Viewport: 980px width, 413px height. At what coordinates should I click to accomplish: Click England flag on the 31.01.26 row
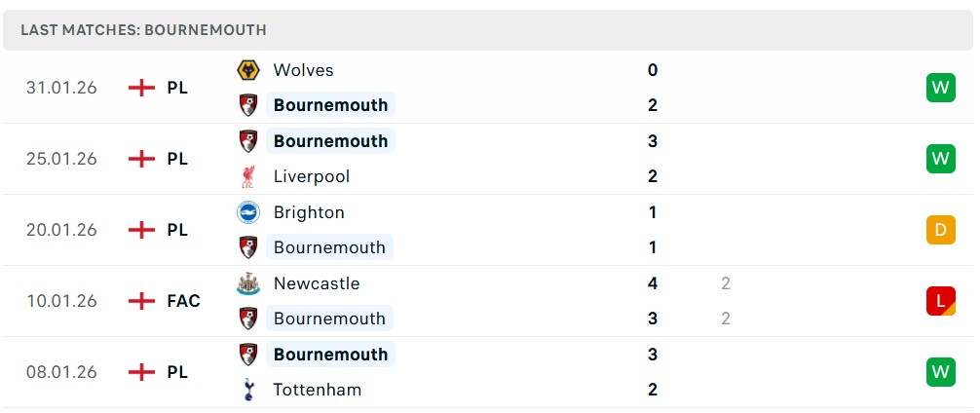(142, 88)
